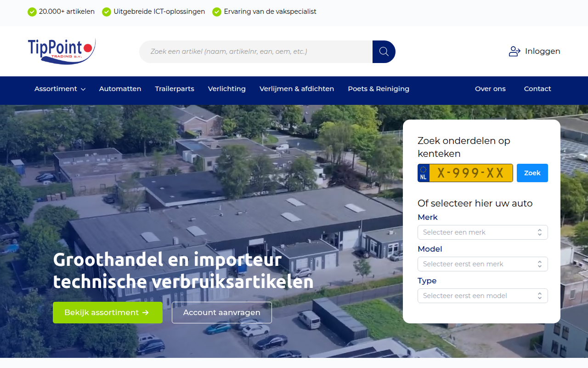This screenshot has height=368, width=588.
Task: Go to Trailerparts category
Action: tap(175, 89)
